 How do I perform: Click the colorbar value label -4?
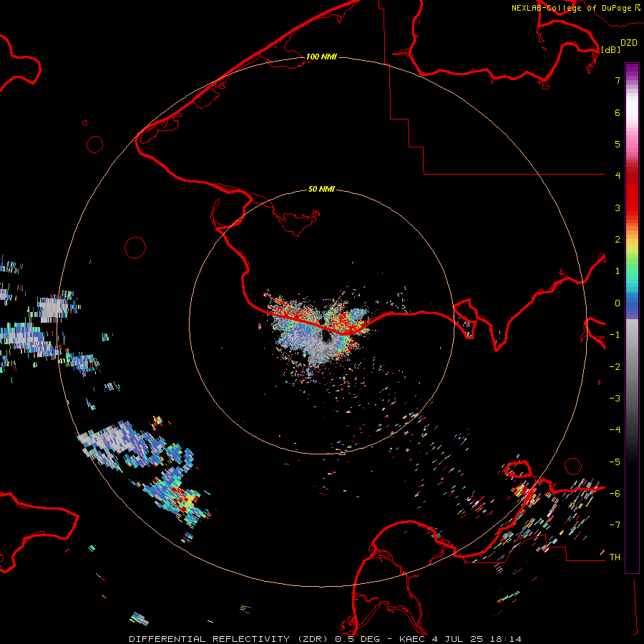[615, 430]
